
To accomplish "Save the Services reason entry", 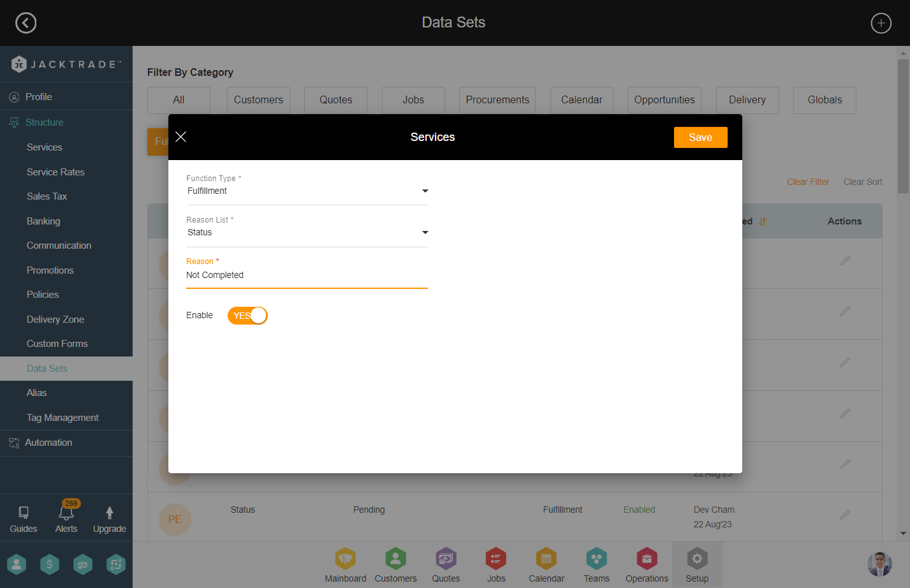I will tap(700, 137).
